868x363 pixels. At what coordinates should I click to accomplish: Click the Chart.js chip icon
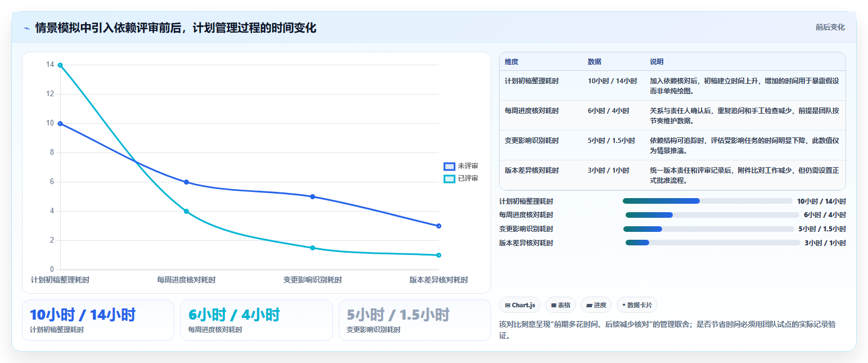tap(507, 305)
